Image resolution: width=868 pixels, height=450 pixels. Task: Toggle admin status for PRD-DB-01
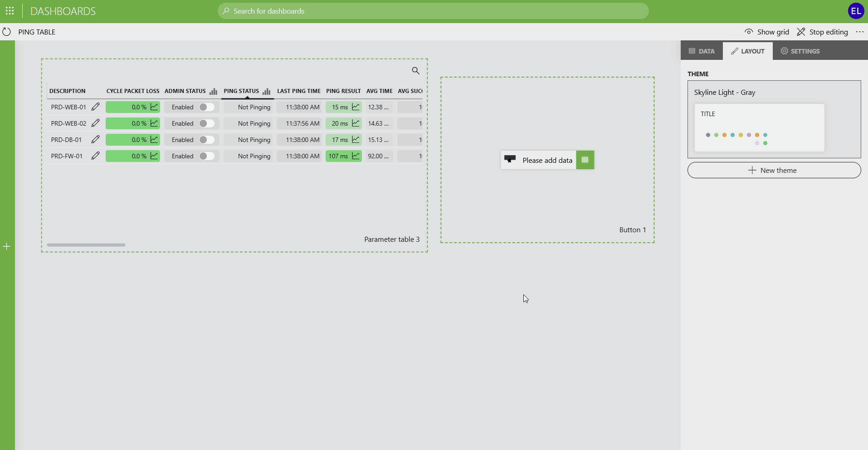coord(206,139)
